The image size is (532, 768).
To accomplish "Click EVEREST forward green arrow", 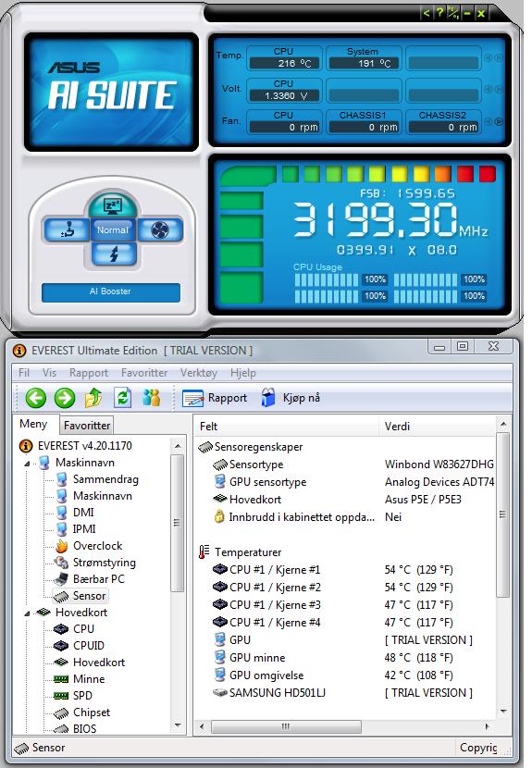I will click(x=65, y=398).
